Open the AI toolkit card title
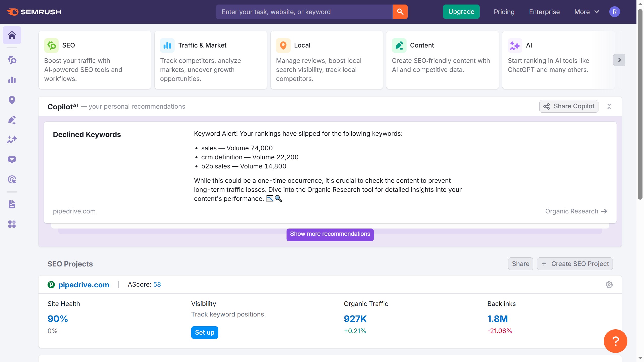This screenshot has width=644, height=362. [x=529, y=46]
